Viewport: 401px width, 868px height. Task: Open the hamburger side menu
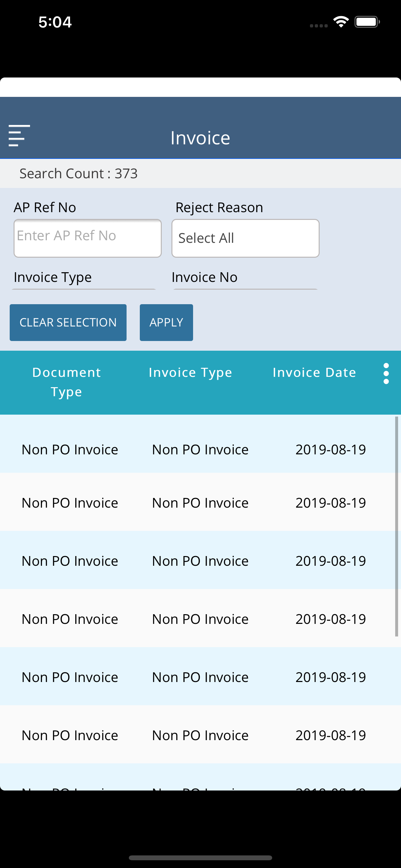[x=19, y=135]
